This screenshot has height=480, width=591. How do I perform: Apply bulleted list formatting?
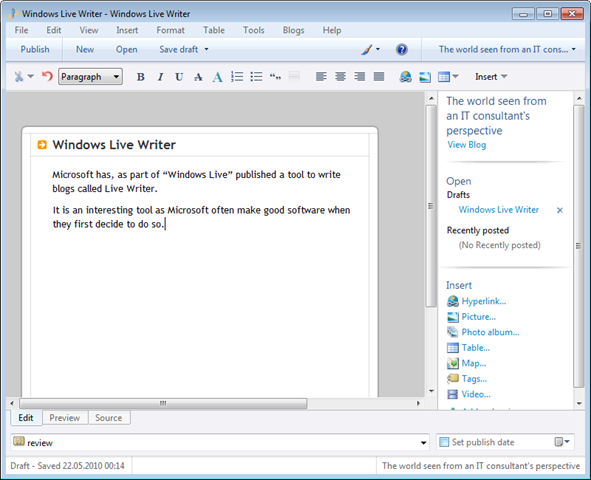click(256, 76)
